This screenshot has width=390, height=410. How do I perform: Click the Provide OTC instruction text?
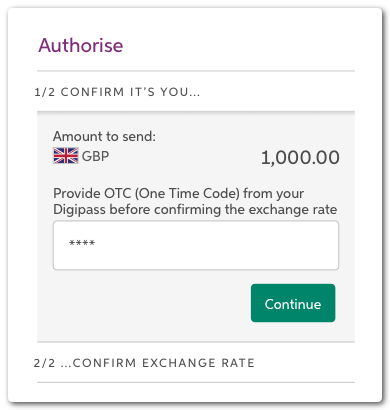click(195, 201)
